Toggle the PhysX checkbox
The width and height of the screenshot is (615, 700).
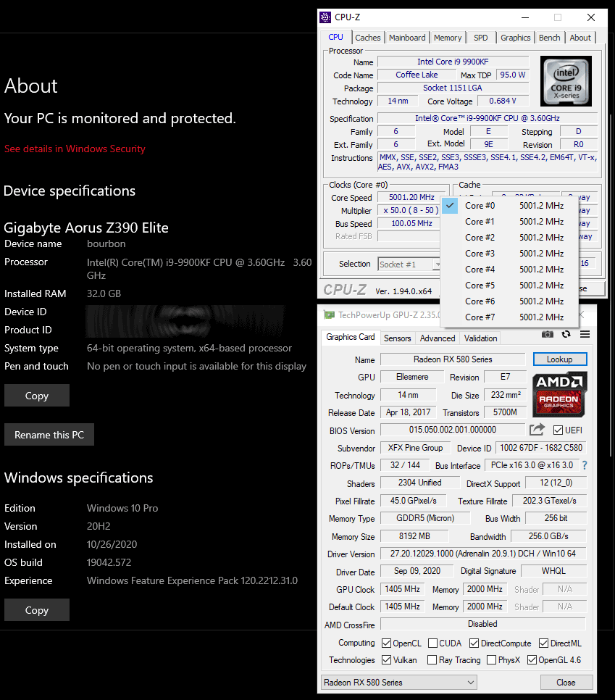coord(491,660)
